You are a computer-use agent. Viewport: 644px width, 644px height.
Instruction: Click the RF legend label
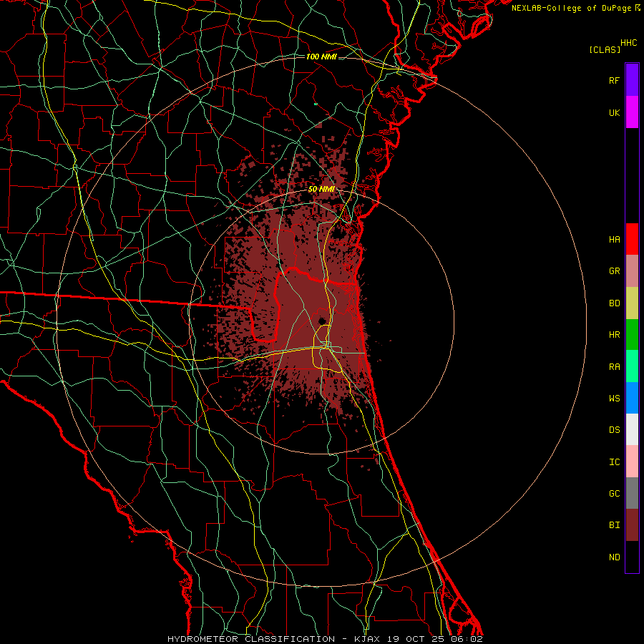(614, 80)
